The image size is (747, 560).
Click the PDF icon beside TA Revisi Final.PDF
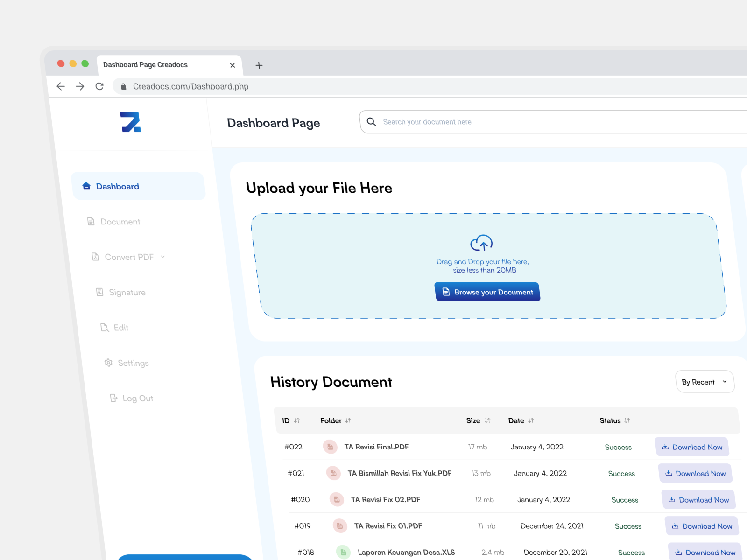331,447
